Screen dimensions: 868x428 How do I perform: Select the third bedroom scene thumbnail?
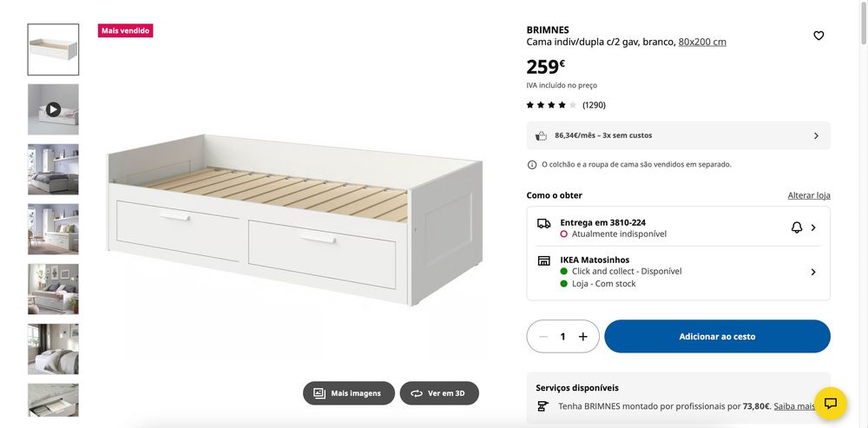point(53,169)
